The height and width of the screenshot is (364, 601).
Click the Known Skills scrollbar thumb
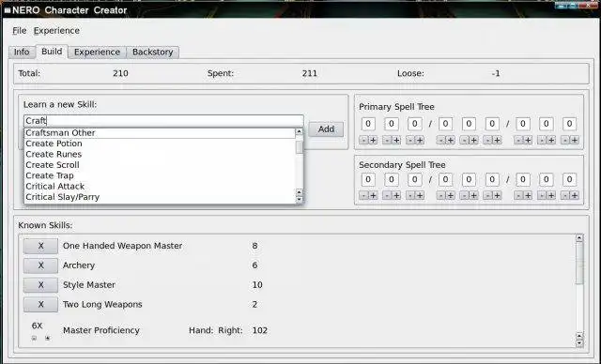coord(579,264)
